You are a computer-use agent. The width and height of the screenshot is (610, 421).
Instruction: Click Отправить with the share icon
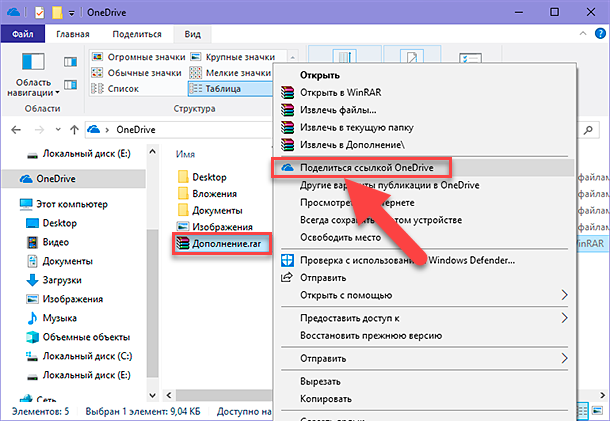pos(323,278)
